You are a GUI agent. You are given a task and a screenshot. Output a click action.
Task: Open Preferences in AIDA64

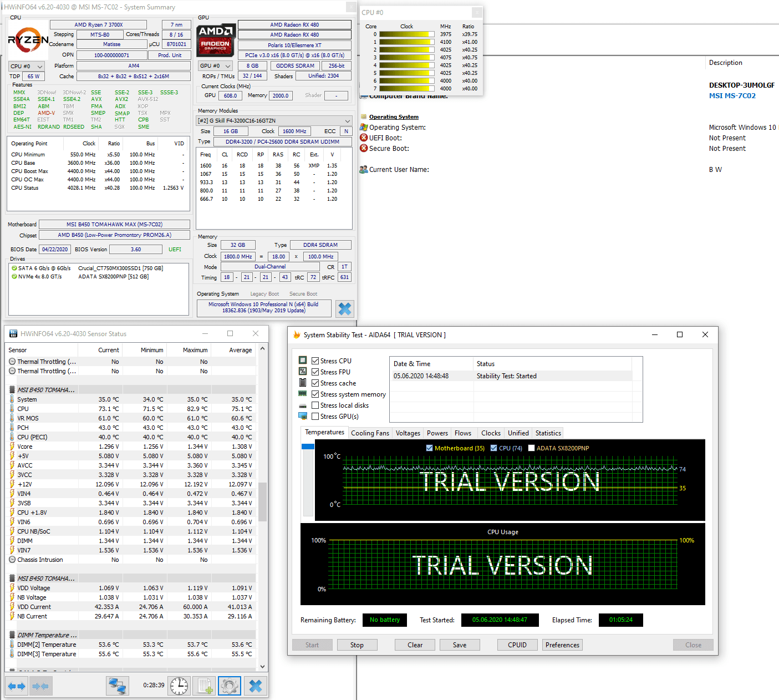click(x=562, y=645)
